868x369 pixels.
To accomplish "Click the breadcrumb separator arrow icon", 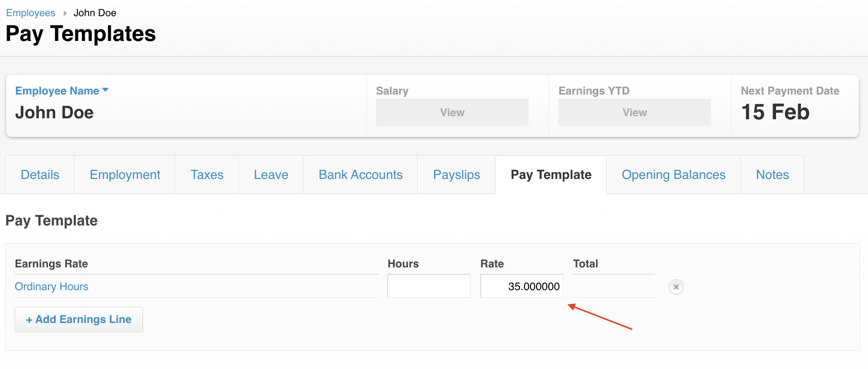I will 65,14.
